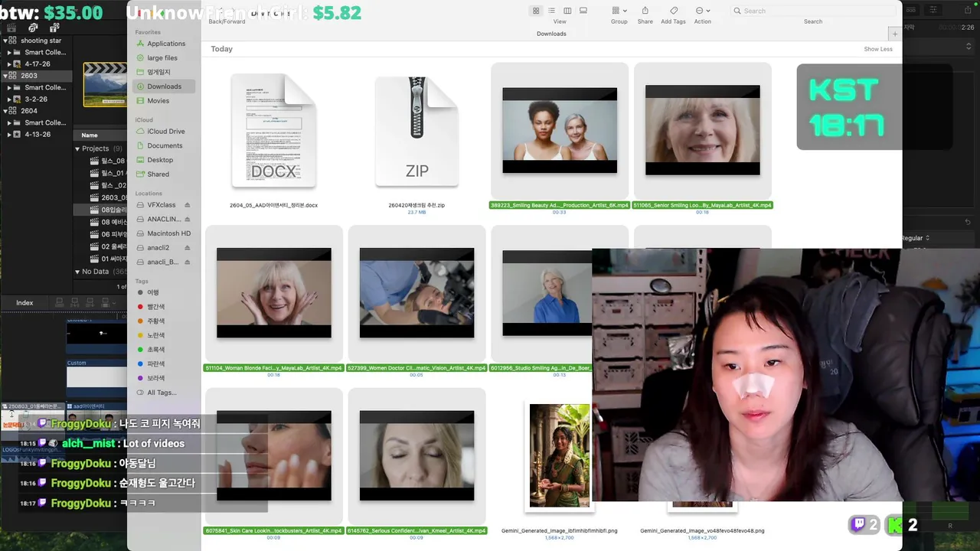This screenshot has width=980, height=551.
Task: Show the photos and audio sidebar
Action: click(x=33, y=28)
